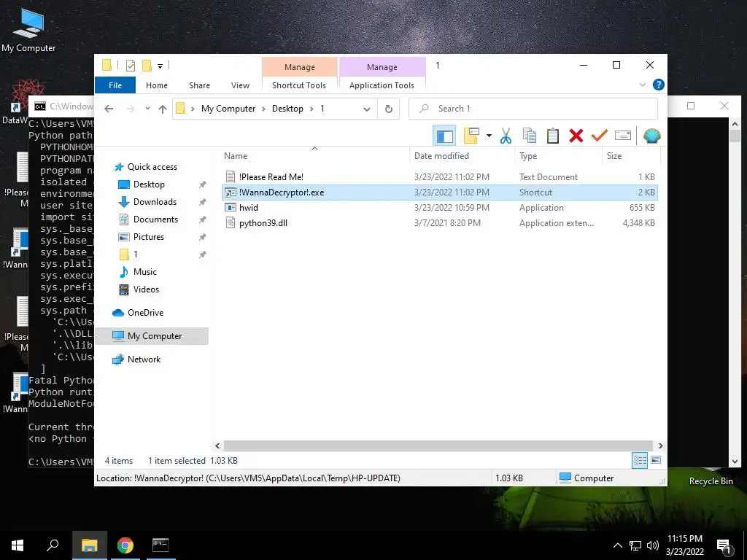Select My Computer in the navigation pane
This screenshot has width=747, height=560.
[152, 336]
